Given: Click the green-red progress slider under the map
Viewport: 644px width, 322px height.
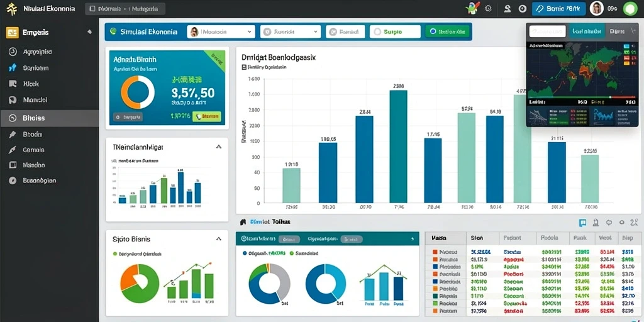Looking at the screenshot, I should tap(582, 97).
